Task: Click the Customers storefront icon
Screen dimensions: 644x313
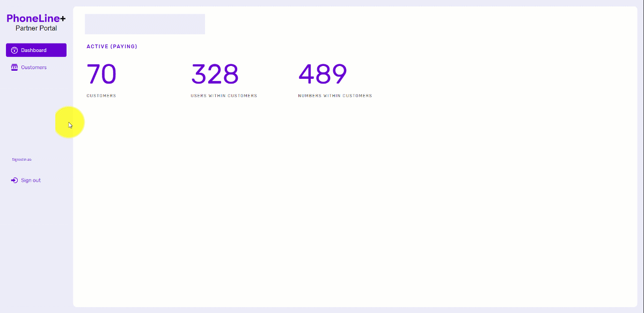Action: tap(14, 68)
